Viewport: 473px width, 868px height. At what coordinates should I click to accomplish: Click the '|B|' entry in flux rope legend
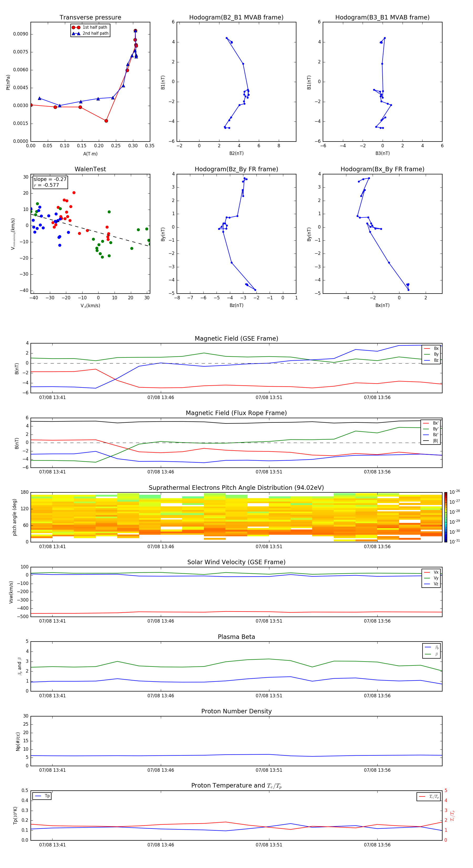431,441
